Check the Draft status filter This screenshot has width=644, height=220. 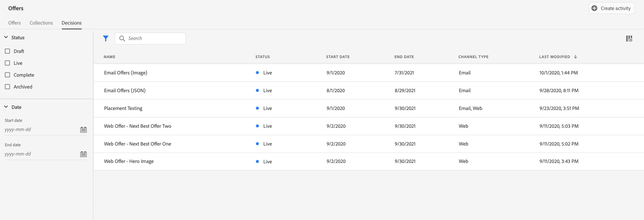(7, 51)
